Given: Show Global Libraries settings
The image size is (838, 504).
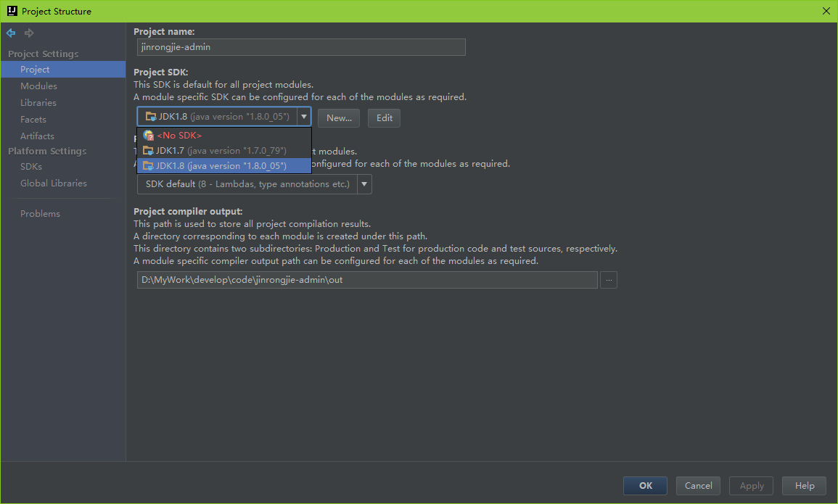Looking at the screenshot, I should coord(54,183).
